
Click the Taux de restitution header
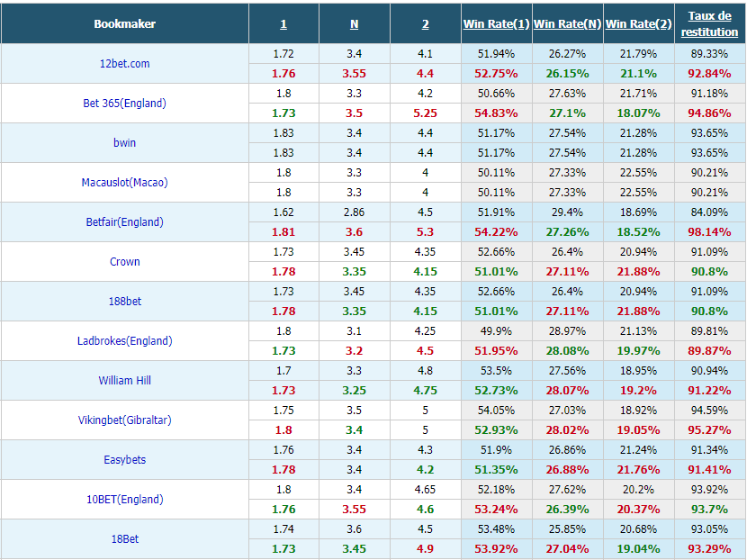click(x=709, y=23)
